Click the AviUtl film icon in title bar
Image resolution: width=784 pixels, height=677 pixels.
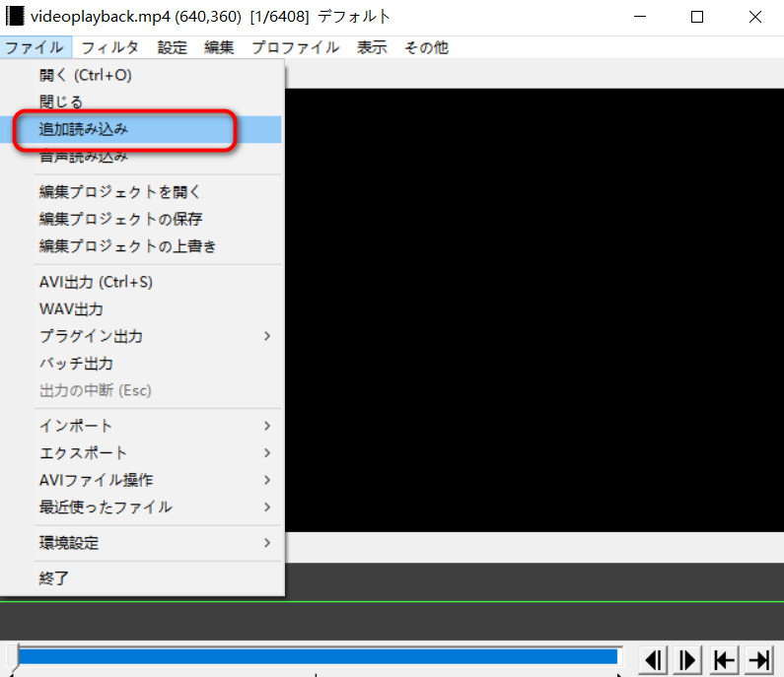15,17
